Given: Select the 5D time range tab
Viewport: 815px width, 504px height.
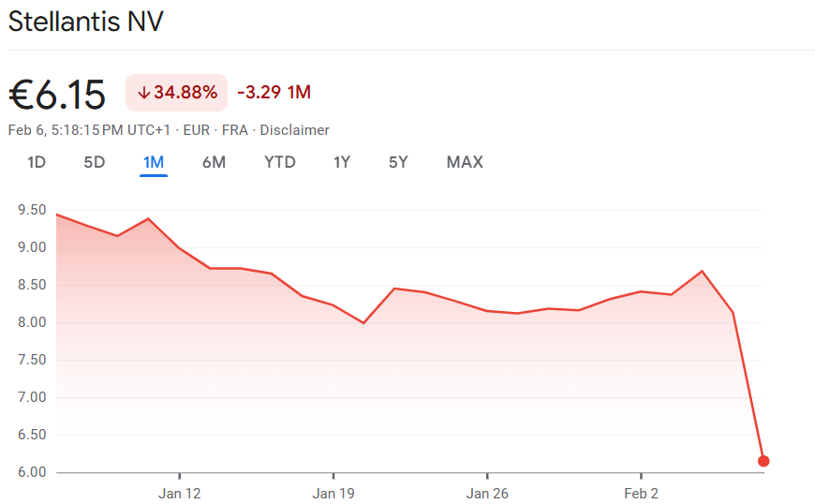Looking at the screenshot, I should tap(95, 162).
